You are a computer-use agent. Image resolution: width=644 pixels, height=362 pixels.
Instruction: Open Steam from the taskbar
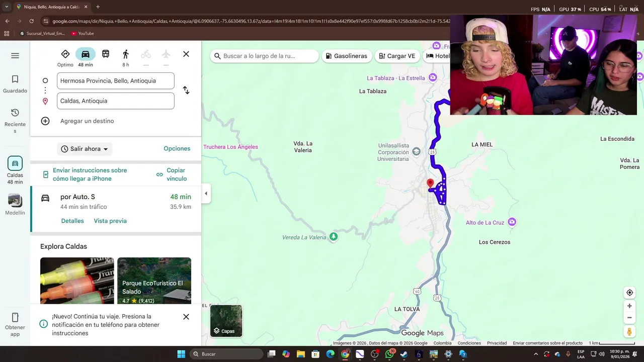404,354
